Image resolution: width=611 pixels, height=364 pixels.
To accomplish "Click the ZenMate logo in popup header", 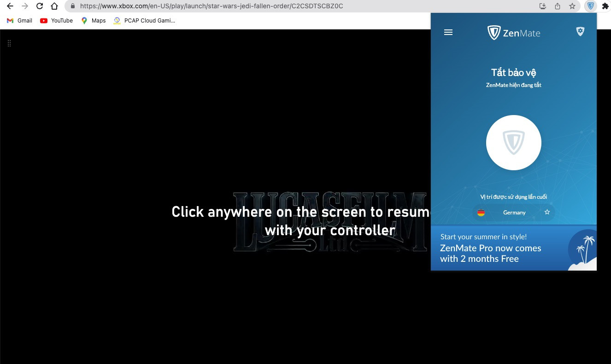I will (x=514, y=33).
